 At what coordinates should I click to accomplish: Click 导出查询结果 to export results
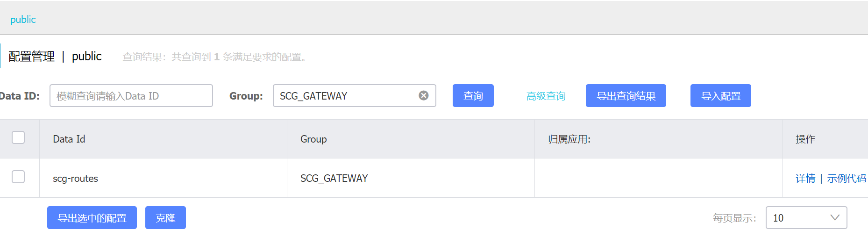point(626,96)
